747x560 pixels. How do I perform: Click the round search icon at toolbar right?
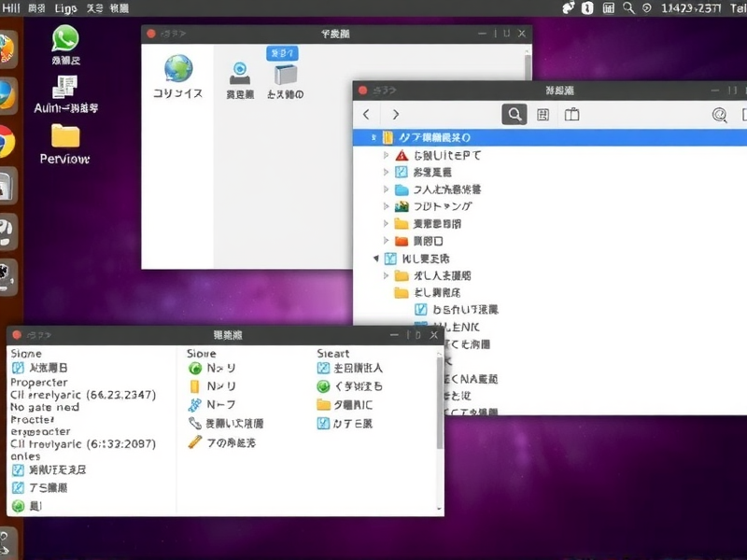[x=719, y=115]
